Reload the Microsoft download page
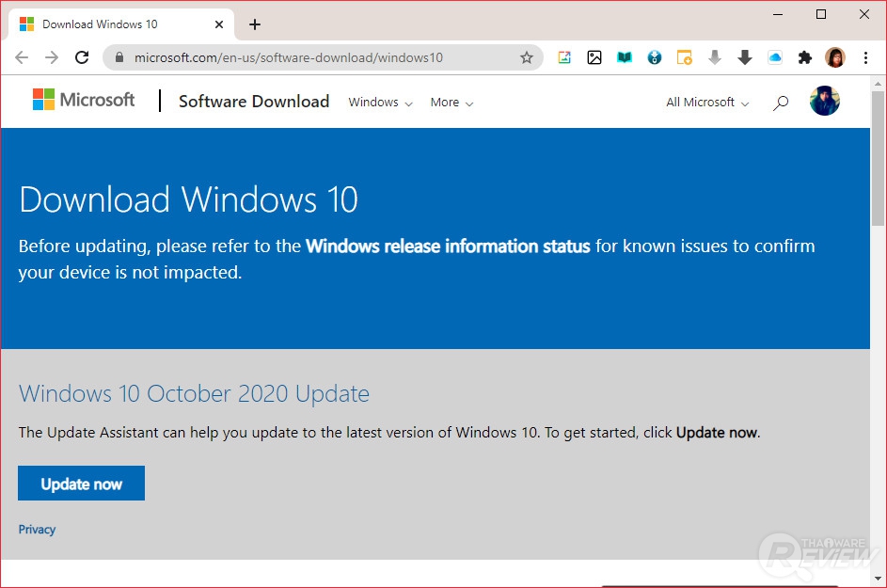Screen dimensions: 887x588 pos(82,57)
